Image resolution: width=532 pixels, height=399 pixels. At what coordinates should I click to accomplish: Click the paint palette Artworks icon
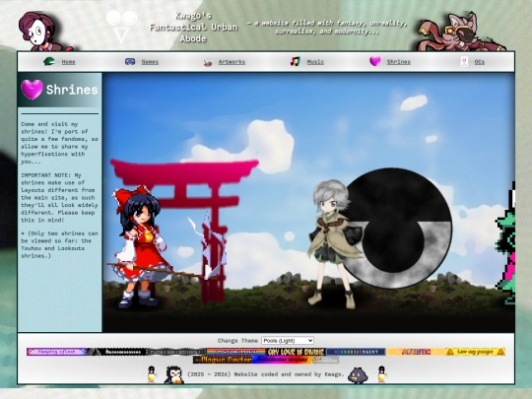pyautogui.click(x=208, y=62)
